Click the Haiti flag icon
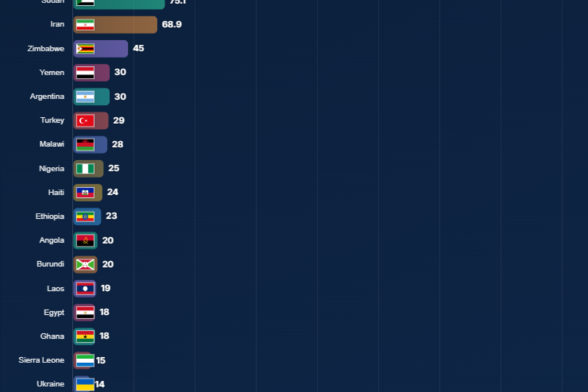588x392 pixels. point(85,193)
